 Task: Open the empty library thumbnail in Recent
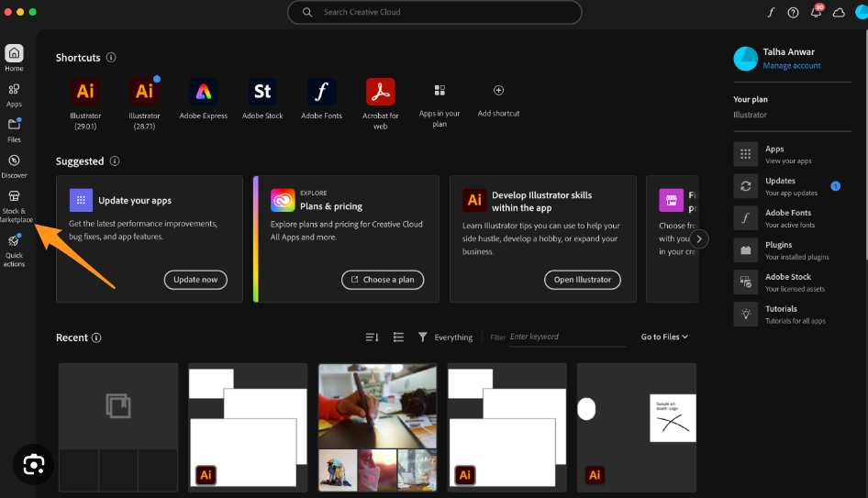[118, 427]
